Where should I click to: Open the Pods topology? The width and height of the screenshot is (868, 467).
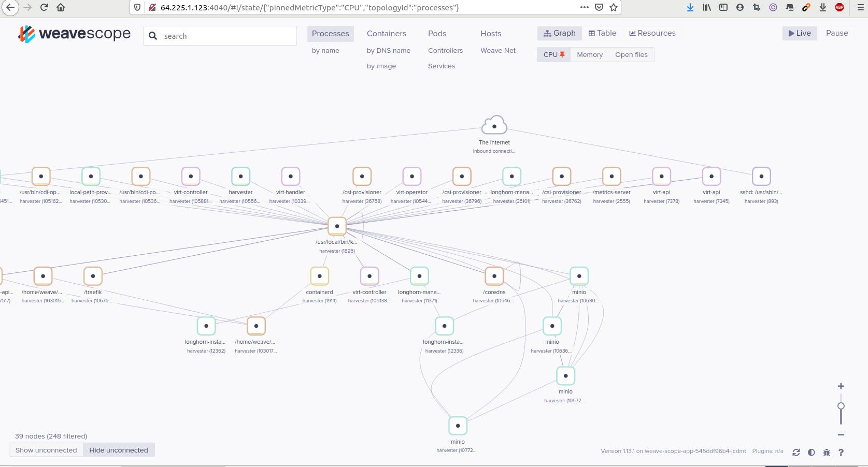[437, 34]
